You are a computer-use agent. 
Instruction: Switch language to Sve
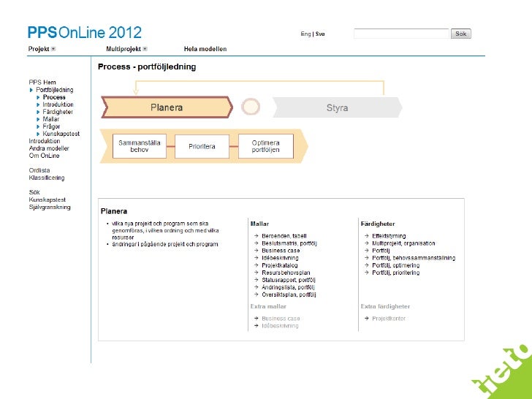[x=320, y=34]
